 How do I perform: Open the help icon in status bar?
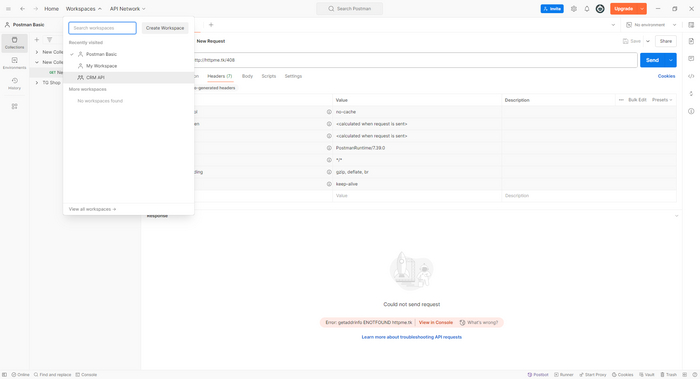point(694,375)
